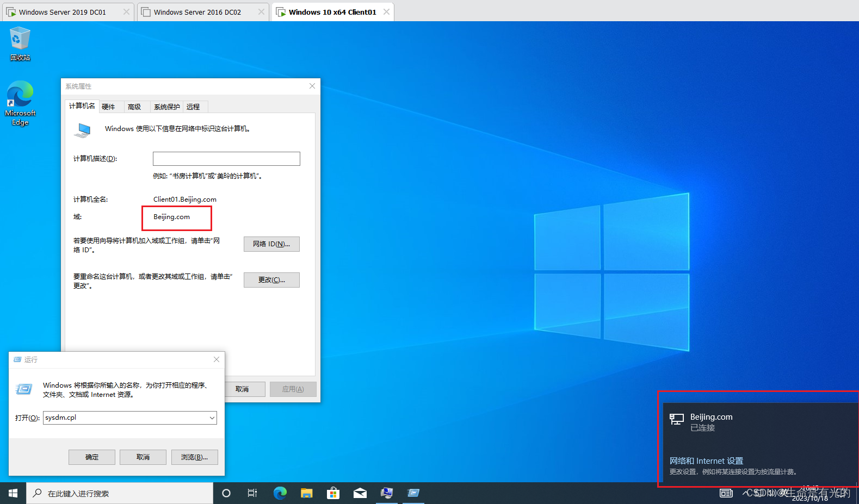Screen dimensions: 859x504
Task: Click search box in taskbar
Action: pyautogui.click(x=120, y=493)
